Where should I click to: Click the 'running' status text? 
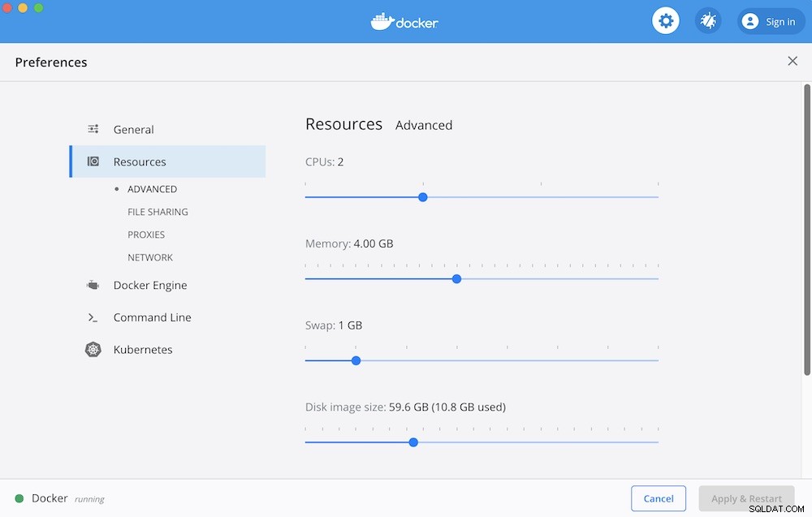pyautogui.click(x=89, y=499)
